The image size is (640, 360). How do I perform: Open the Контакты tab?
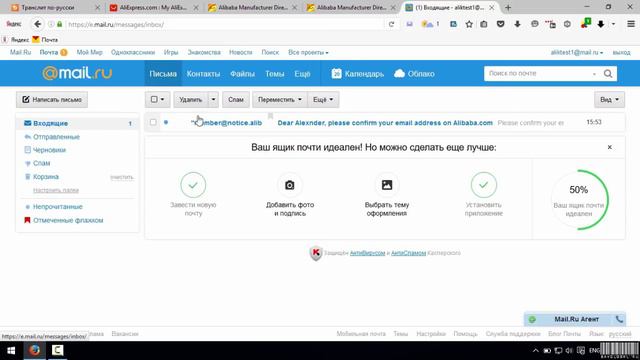point(203,73)
